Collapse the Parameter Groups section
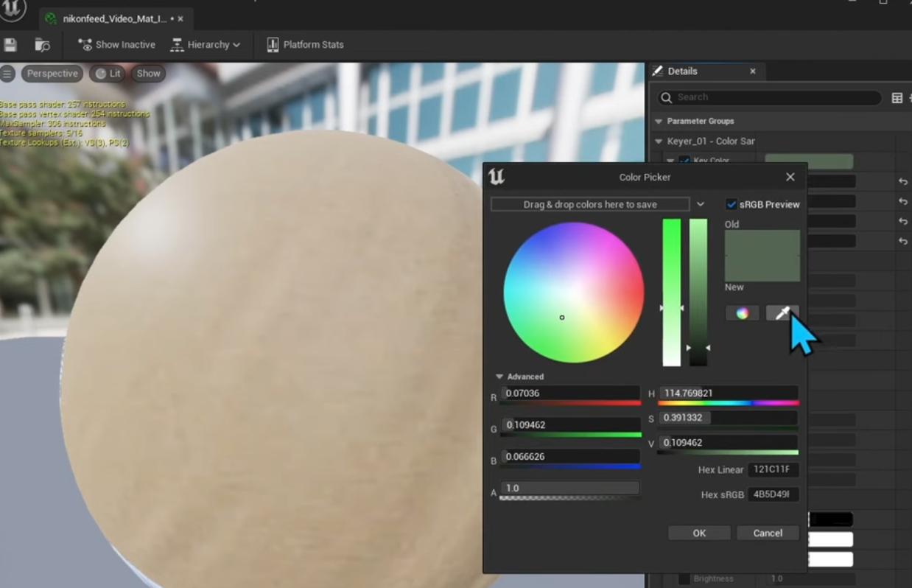Screen dimensions: 912x588 [659, 121]
